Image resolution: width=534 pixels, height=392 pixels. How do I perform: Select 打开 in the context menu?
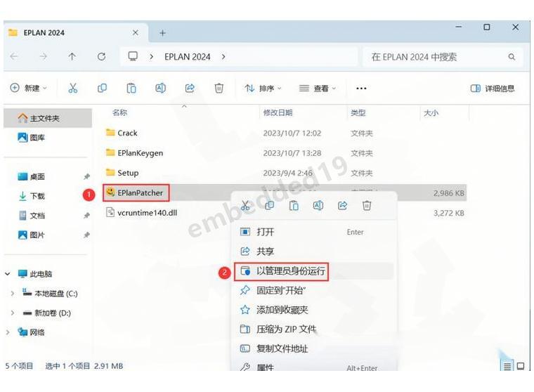tap(314, 232)
